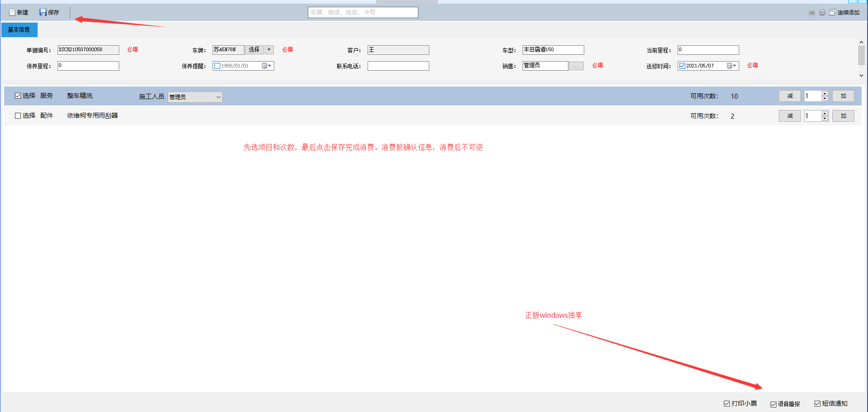Image resolution: width=868 pixels, height=412 pixels.
Task: Click the plus icon beside 车牌 选择
Action: pyautogui.click(x=269, y=50)
